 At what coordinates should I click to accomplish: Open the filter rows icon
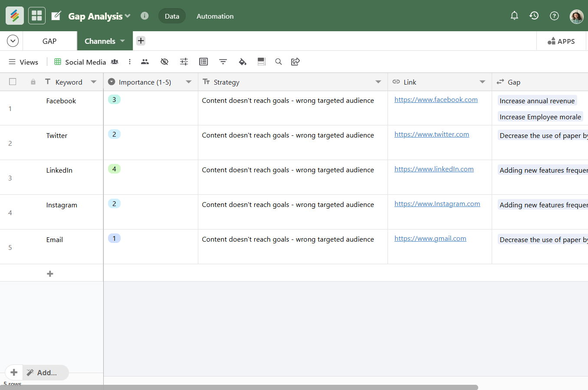click(223, 62)
